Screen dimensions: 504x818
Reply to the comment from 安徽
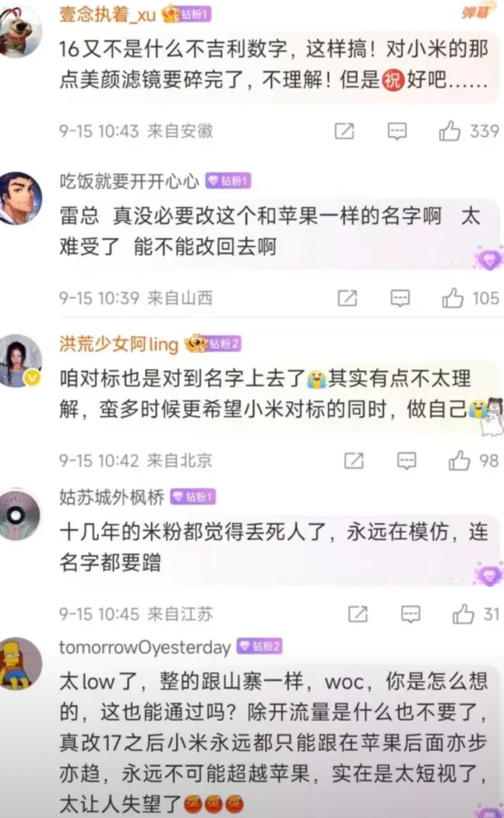(x=397, y=132)
